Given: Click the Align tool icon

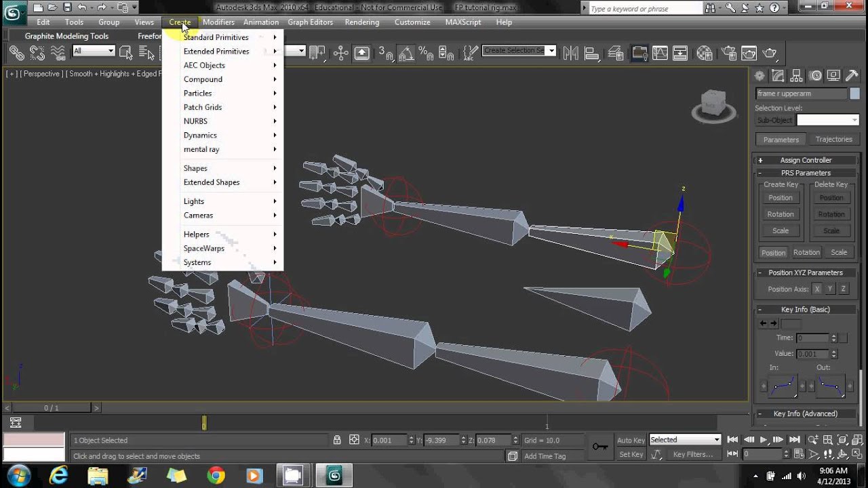Looking at the screenshot, I should click(x=591, y=53).
